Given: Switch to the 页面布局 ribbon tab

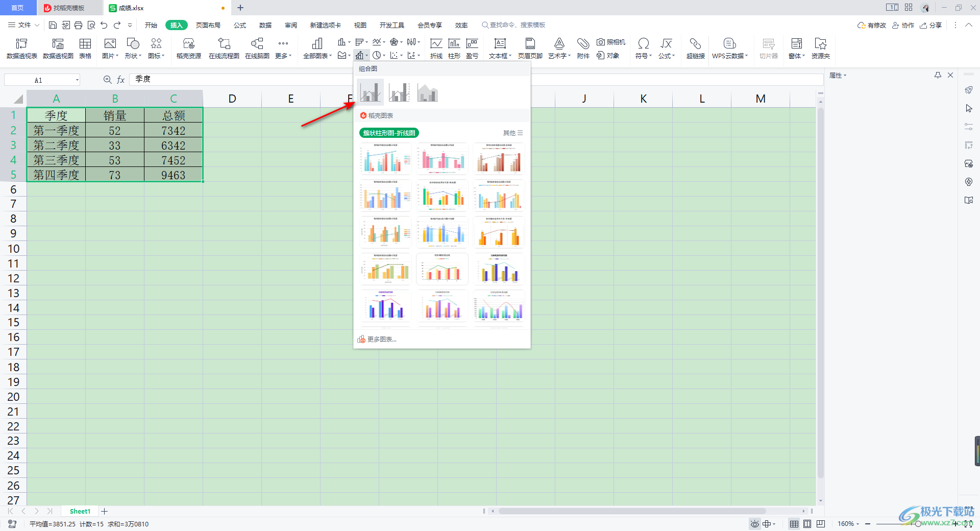Looking at the screenshot, I should (208, 25).
